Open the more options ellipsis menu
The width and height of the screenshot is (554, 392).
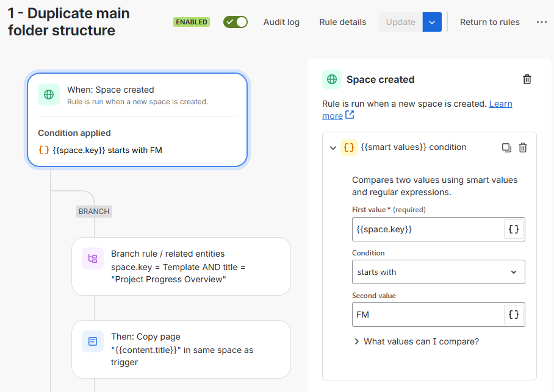[541, 22]
